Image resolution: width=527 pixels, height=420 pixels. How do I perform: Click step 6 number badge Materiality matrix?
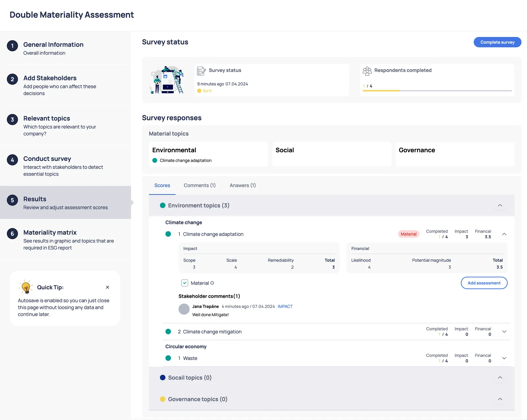12,234
